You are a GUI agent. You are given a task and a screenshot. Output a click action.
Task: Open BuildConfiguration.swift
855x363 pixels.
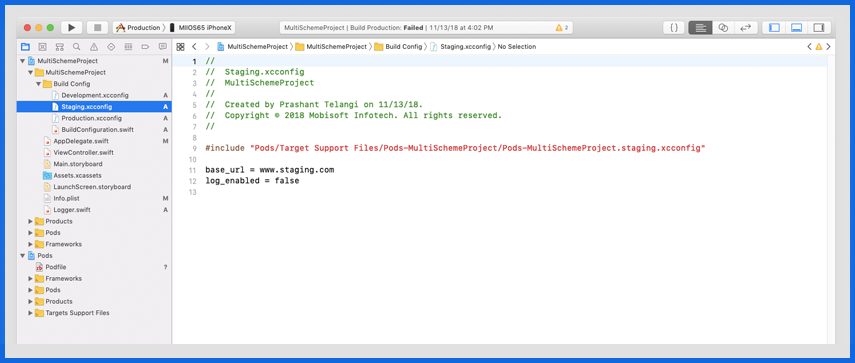click(x=94, y=130)
